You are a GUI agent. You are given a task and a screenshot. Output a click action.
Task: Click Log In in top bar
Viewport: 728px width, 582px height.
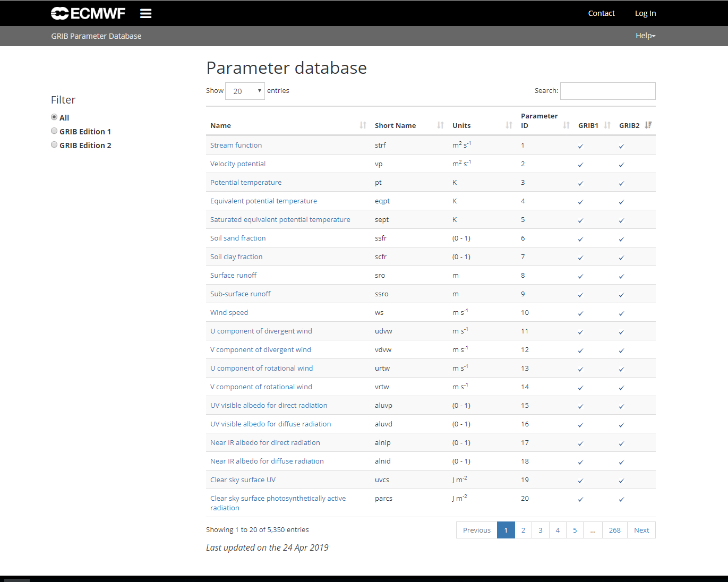pyautogui.click(x=645, y=13)
